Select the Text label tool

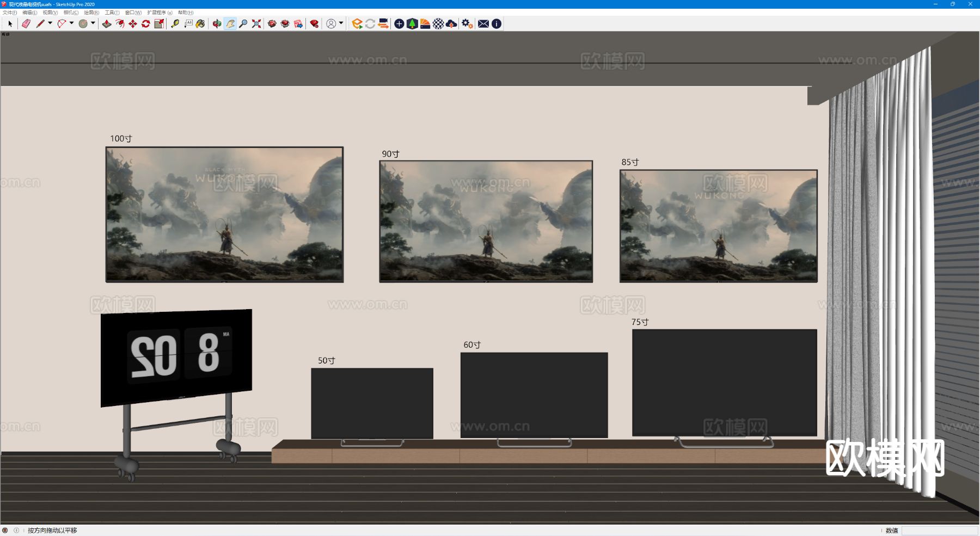pos(188,23)
